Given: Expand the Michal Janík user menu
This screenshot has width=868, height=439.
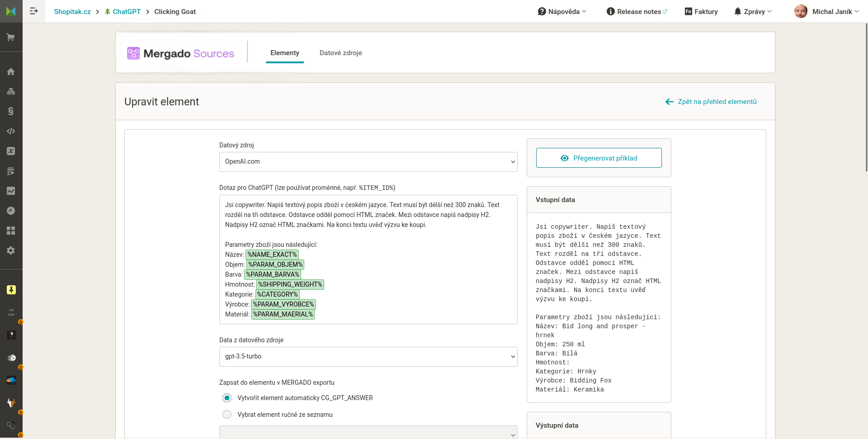Looking at the screenshot, I should tap(827, 11).
